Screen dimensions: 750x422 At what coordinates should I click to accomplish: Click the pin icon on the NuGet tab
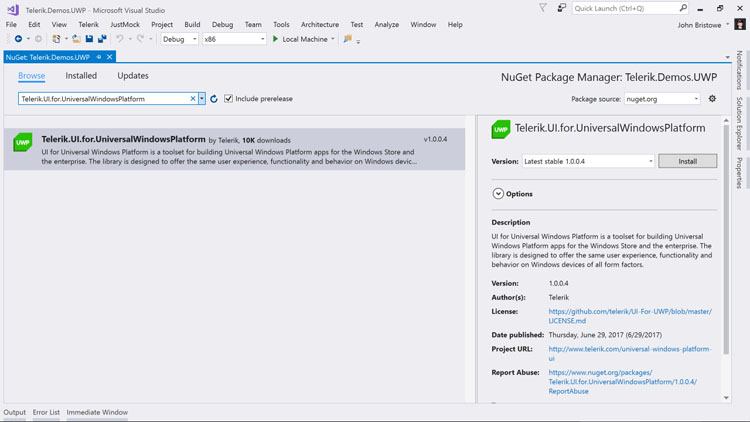(x=99, y=57)
